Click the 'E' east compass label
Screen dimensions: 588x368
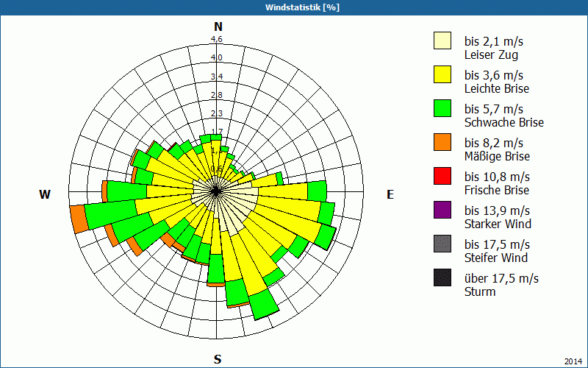(390, 194)
